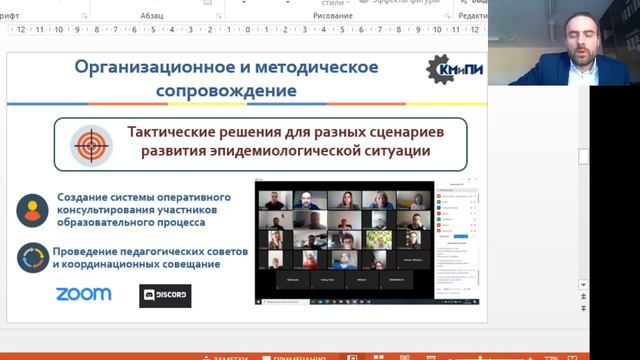640x360 pixels.
Task: Click zoom in plus button
Action: click(x=531, y=358)
